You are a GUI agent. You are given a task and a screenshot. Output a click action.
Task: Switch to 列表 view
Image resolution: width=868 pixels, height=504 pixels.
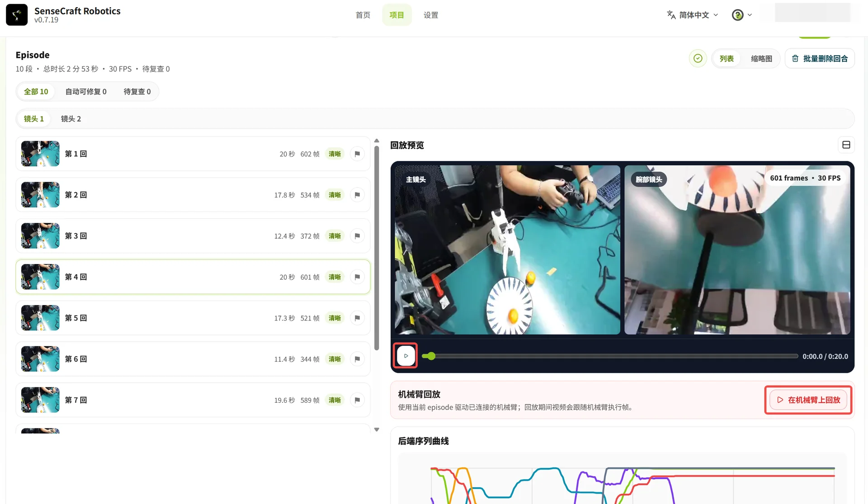coord(726,59)
